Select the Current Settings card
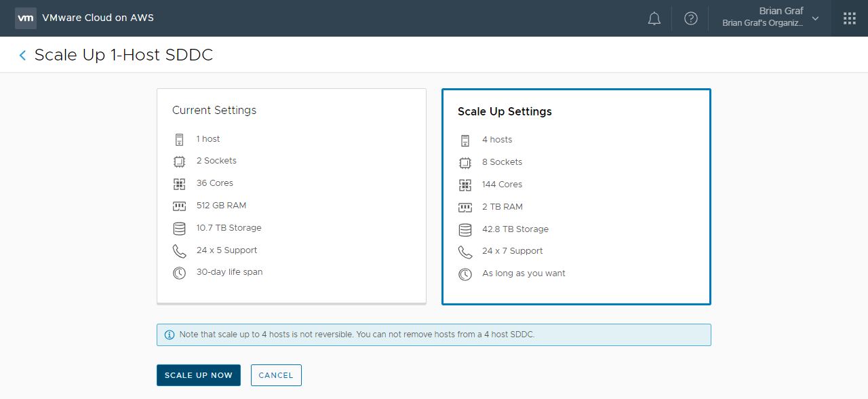Image resolution: width=868 pixels, height=399 pixels. click(291, 195)
